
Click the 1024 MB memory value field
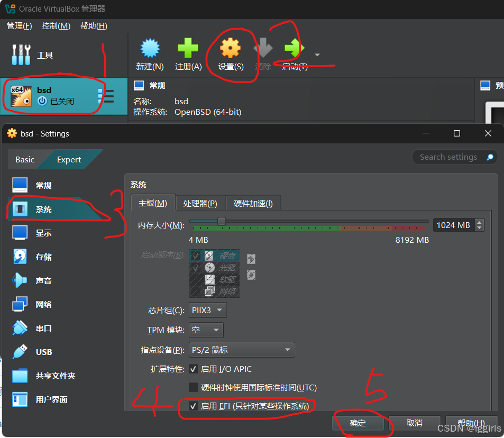454,225
